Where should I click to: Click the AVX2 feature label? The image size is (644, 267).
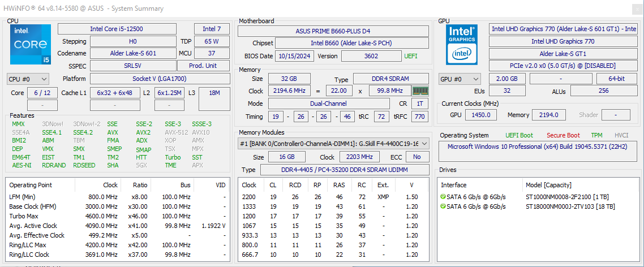(x=143, y=132)
